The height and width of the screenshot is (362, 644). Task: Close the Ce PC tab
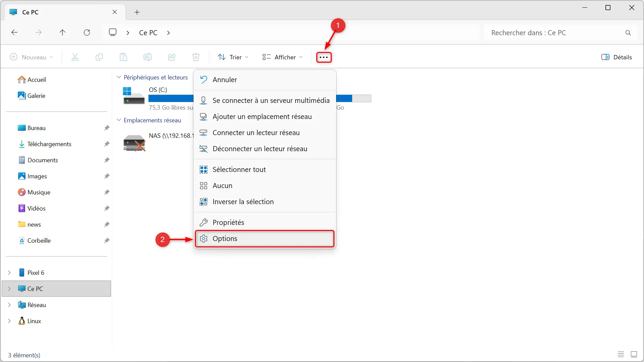115,12
